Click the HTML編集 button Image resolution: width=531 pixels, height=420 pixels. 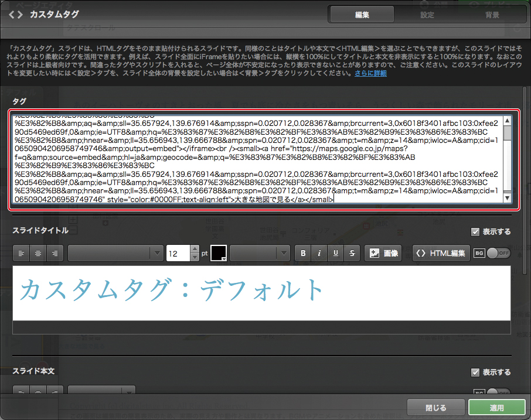[441, 253]
